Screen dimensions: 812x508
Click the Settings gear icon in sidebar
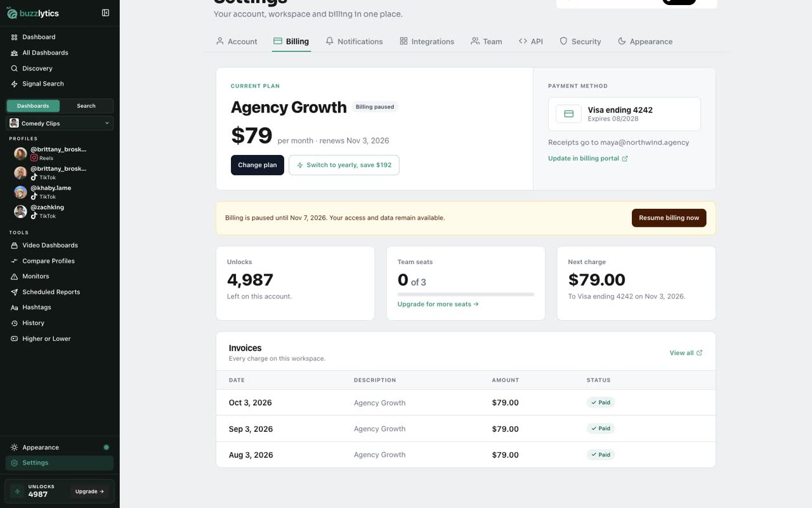(x=15, y=463)
